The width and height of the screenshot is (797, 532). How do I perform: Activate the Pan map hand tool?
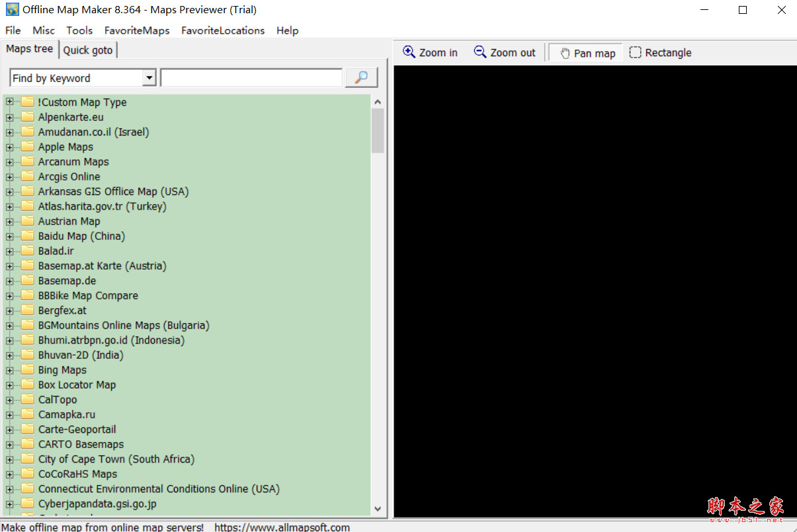click(x=587, y=53)
